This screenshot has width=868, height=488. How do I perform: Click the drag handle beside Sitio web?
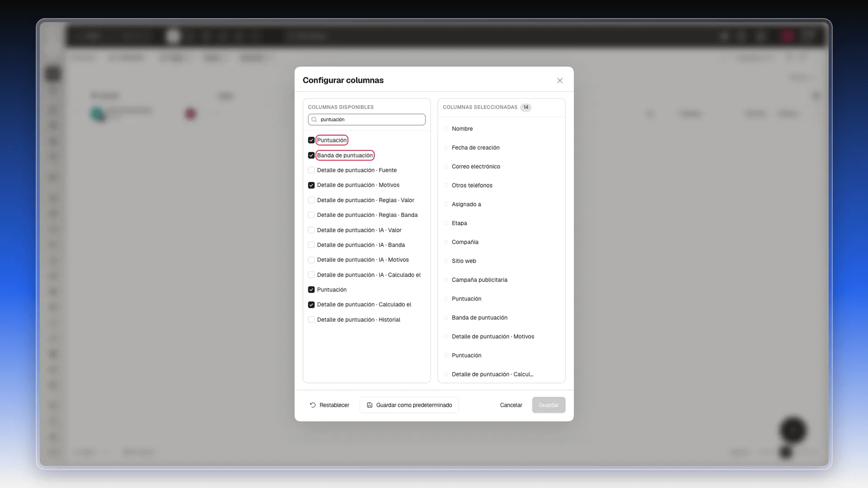click(446, 261)
